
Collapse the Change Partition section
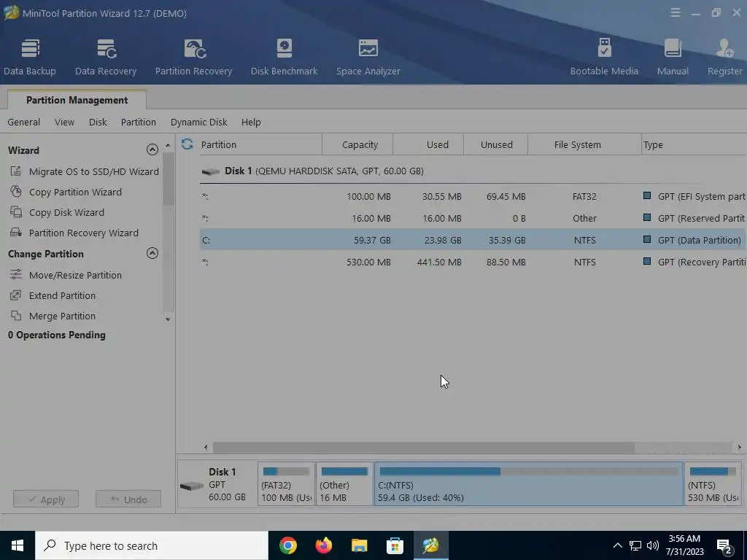152,253
